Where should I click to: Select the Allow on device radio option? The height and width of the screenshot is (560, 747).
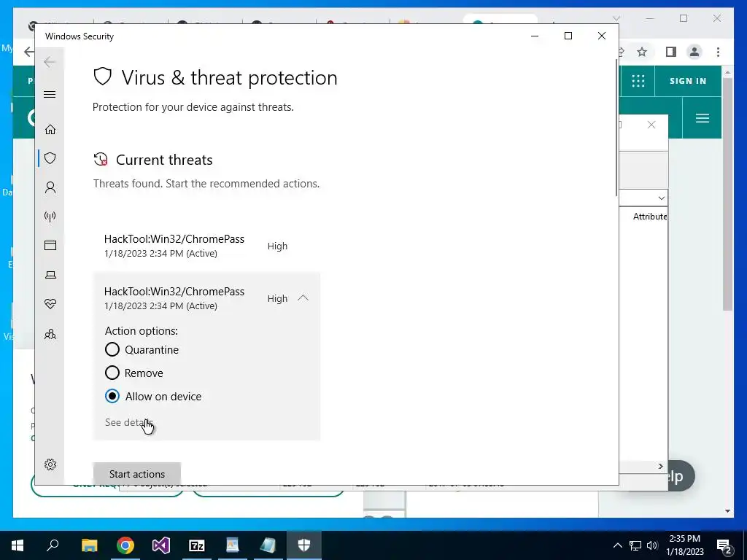pyautogui.click(x=112, y=396)
